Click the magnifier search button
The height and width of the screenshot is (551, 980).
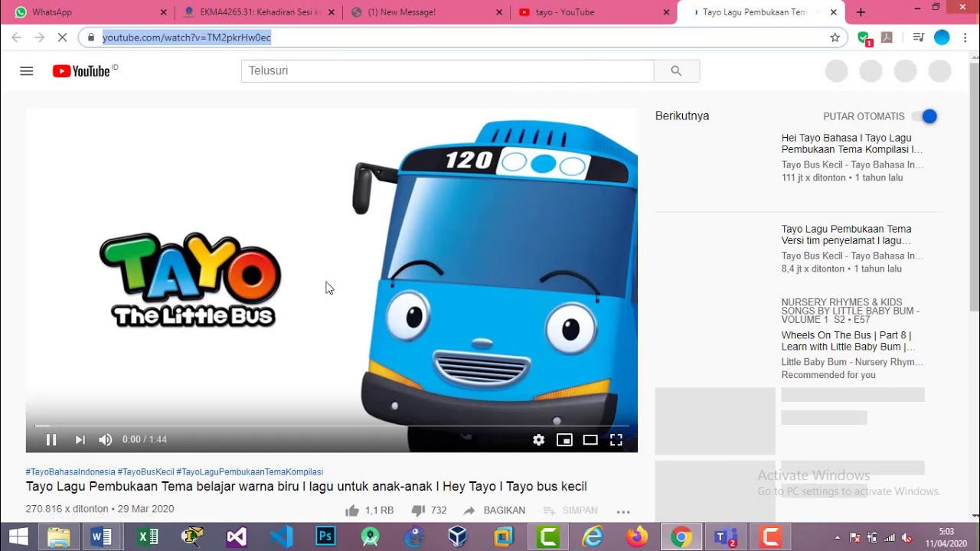click(x=676, y=70)
